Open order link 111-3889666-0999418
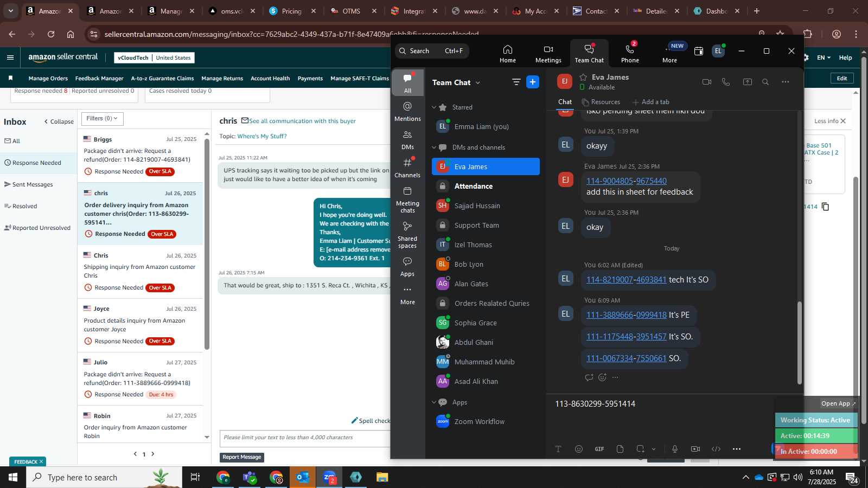The width and height of the screenshot is (868, 488). (x=626, y=315)
